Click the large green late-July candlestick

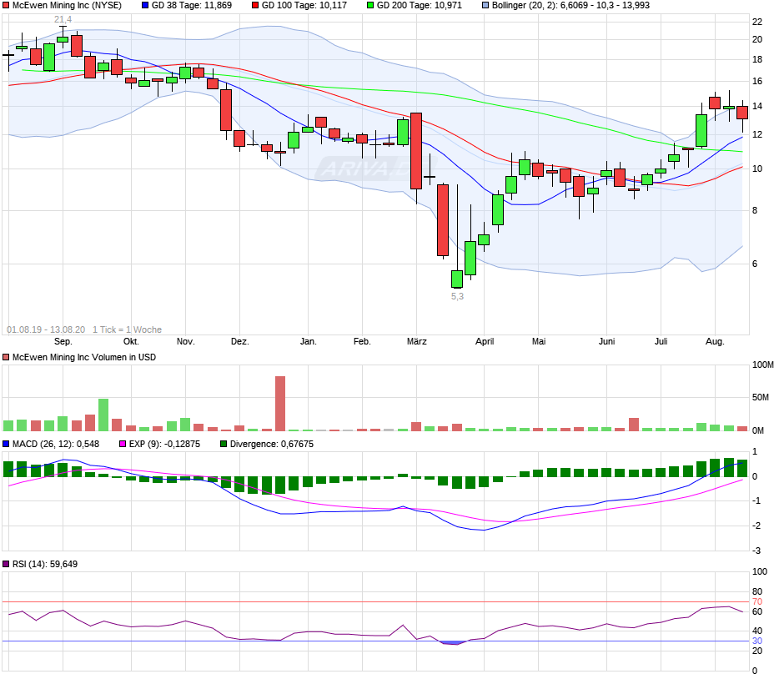[701, 130]
